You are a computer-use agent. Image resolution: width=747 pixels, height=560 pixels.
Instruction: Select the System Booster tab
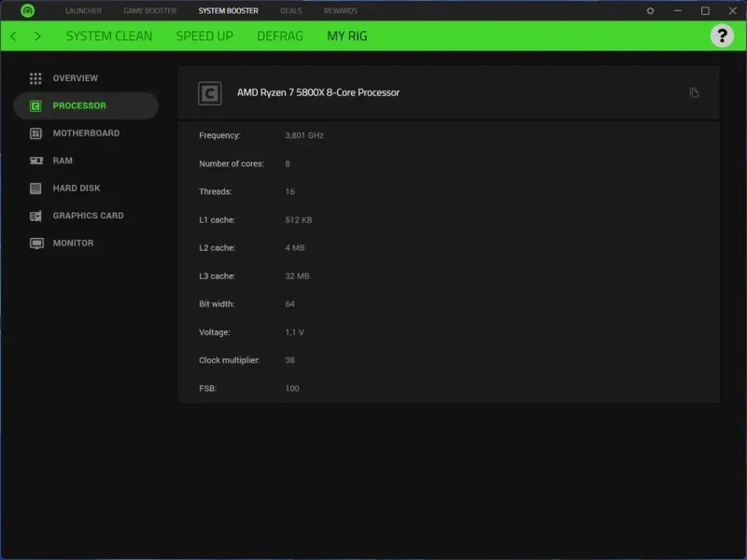228,10
